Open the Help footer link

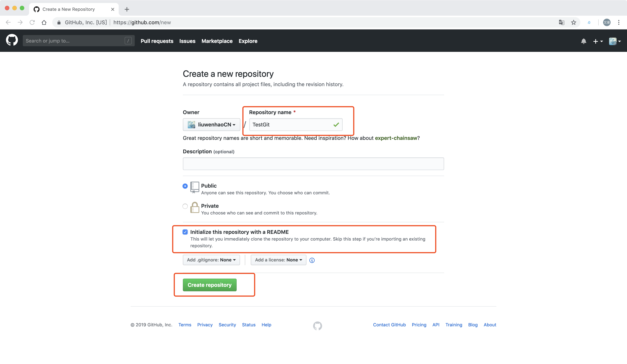click(266, 325)
